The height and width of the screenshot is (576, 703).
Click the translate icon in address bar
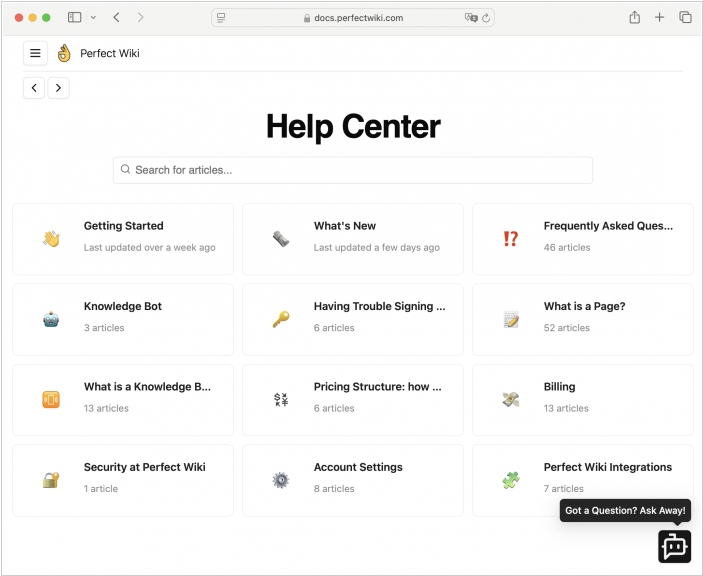pyautogui.click(x=471, y=18)
